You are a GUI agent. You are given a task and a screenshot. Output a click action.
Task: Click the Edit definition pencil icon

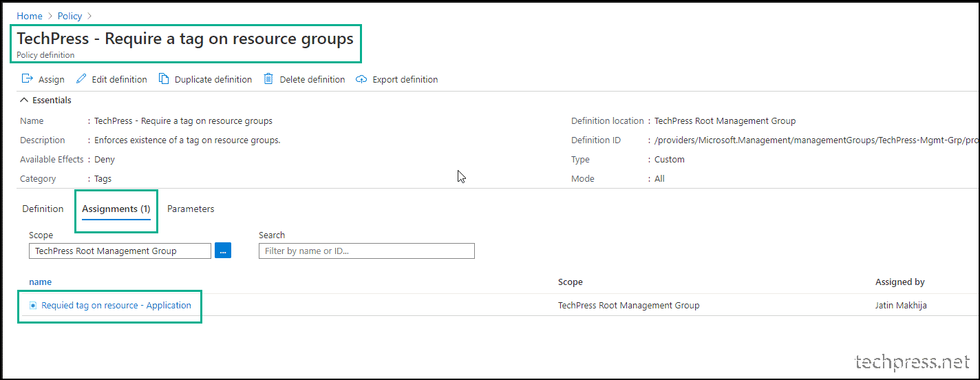point(81,79)
